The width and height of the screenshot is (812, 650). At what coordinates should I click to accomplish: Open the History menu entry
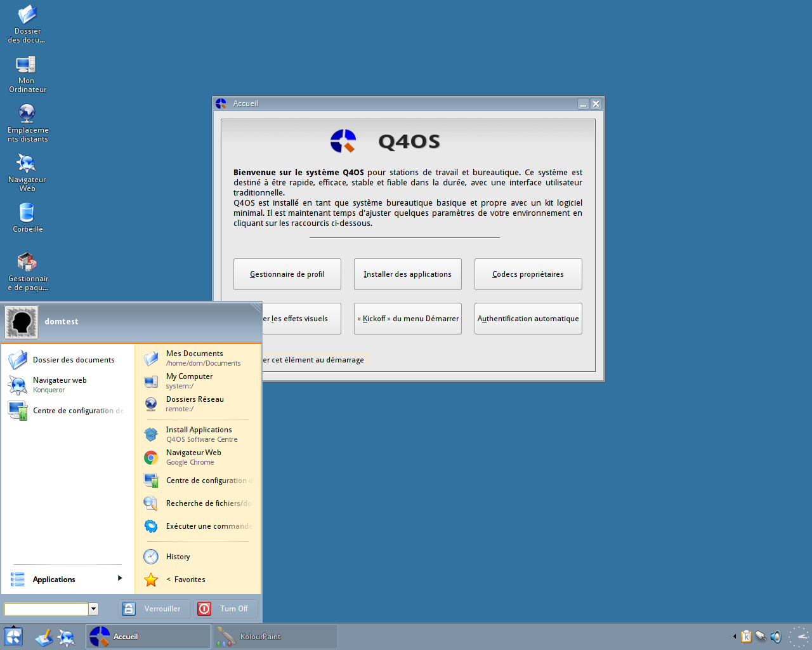pyautogui.click(x=198, y=557)
